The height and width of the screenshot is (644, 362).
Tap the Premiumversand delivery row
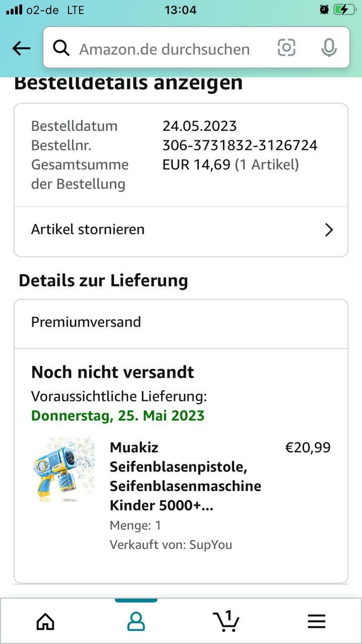click(180, 322)
